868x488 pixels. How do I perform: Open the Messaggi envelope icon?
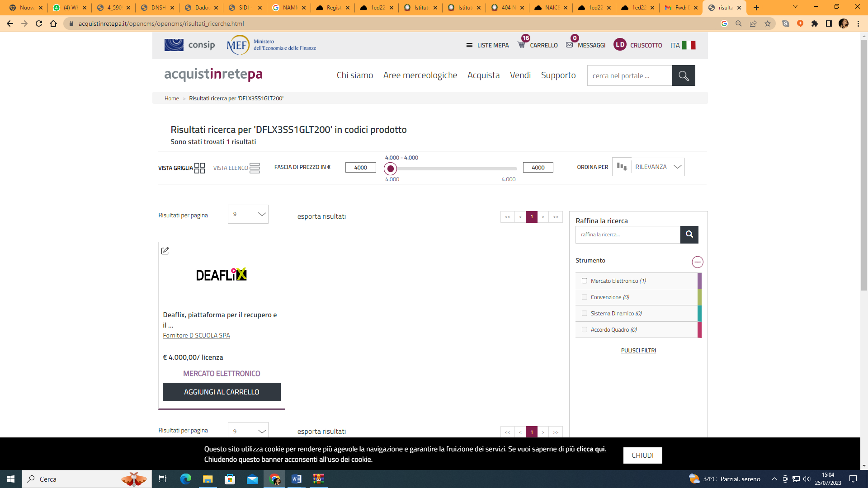pyautogui.click(x=570, y=45)
